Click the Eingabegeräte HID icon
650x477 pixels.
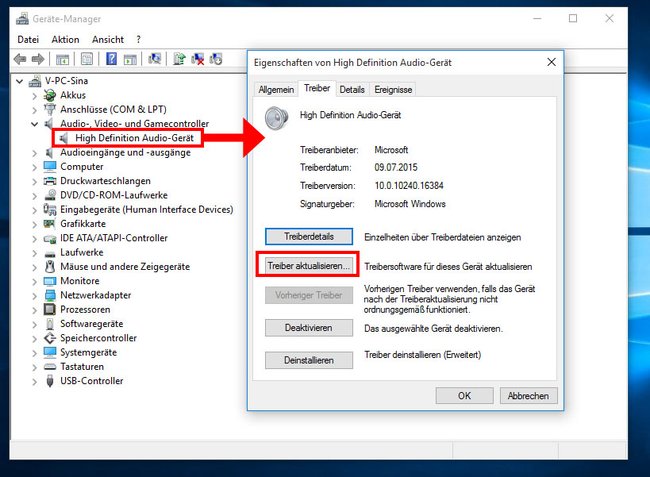[x=50, y=209]
